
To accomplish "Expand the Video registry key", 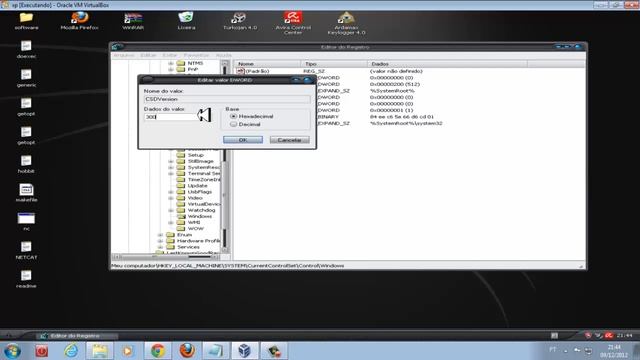I will point(171,198).
